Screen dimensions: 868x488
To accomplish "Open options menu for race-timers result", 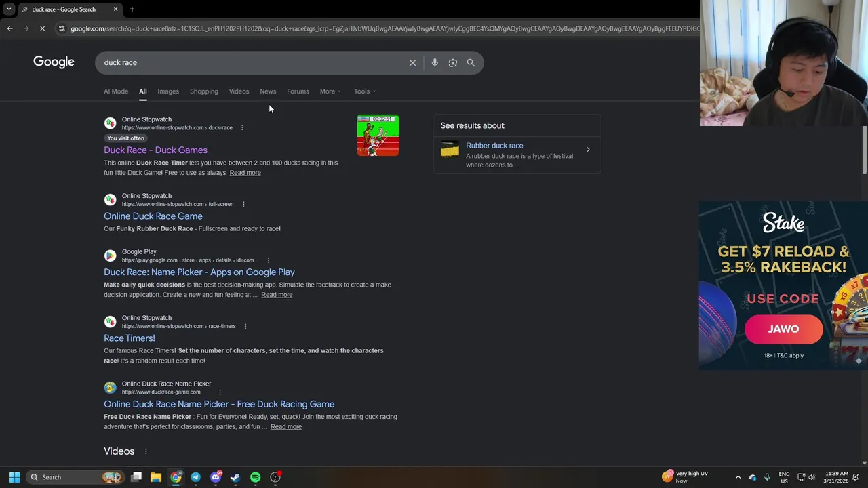I will [245, 326].
